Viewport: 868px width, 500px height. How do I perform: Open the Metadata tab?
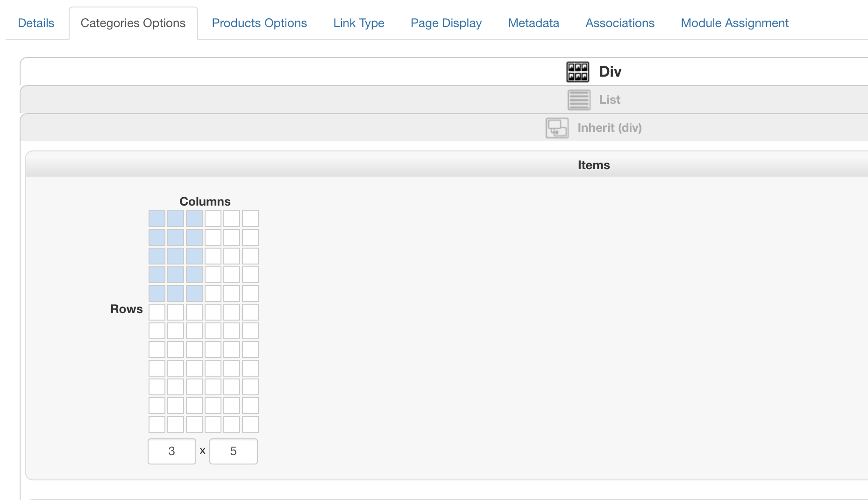click(534, 23)
